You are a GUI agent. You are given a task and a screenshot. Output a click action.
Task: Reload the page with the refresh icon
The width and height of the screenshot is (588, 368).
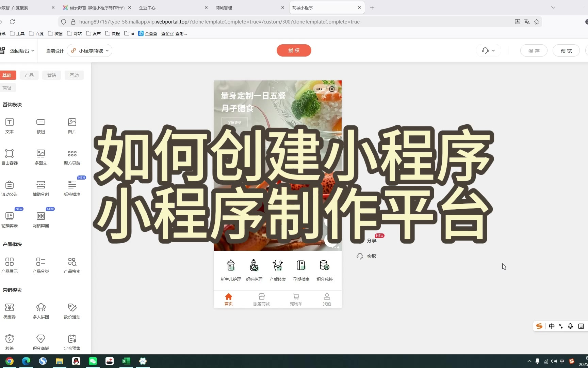click(x=12, y=22)
